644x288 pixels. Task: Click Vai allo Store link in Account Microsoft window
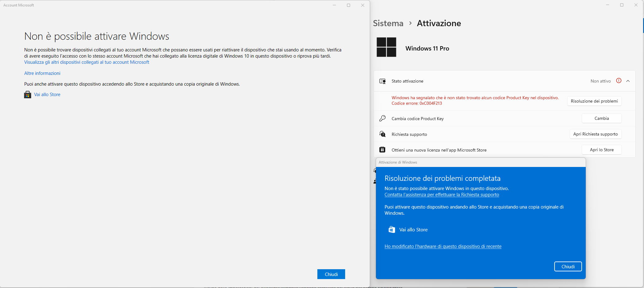[47, 95]
